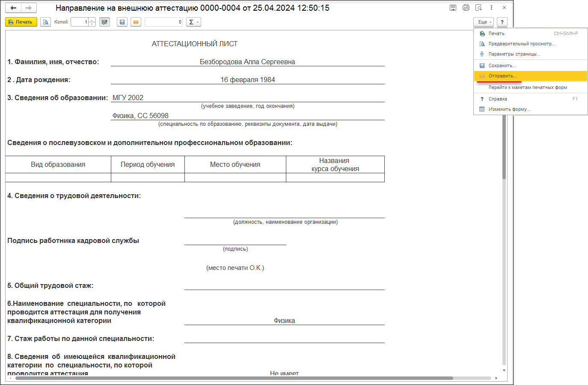The height and width of the screenshot is (385, 588).
Task: Click the scroll right arrow of horizontal scrollbar
Action: point(496,378)
